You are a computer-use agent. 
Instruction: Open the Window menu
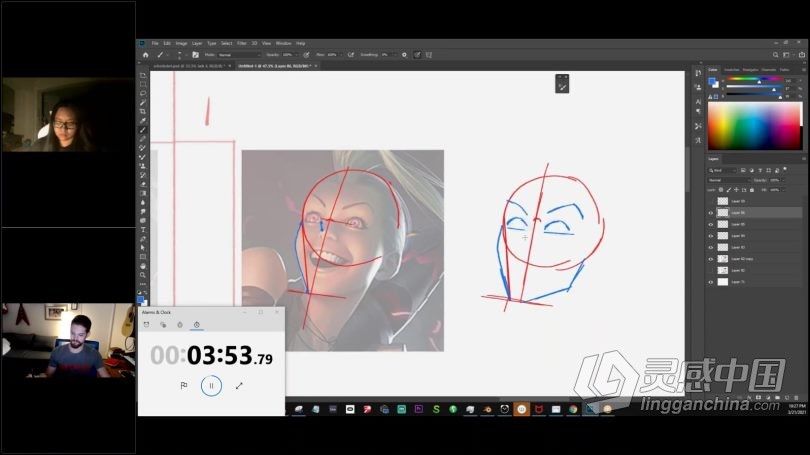coord(284,43)
